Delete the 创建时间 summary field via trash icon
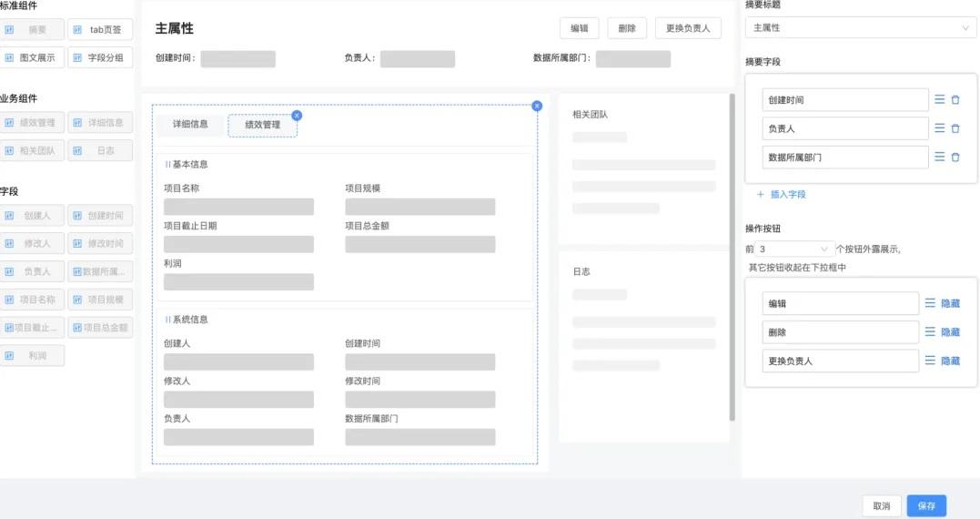This screenshot has width=980, height=519. (955, 100)
